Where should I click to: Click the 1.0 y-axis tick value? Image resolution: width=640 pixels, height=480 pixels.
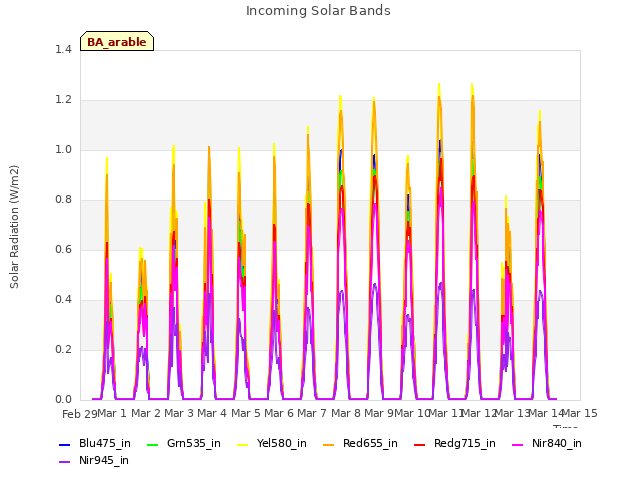[x=63, y=150]
